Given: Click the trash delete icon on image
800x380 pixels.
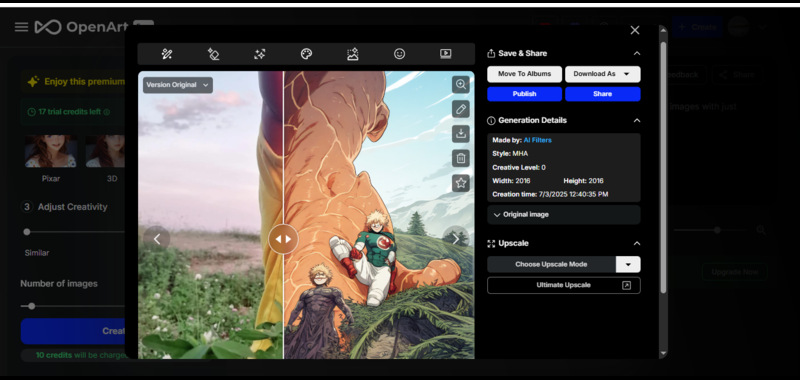Looking at the screenshot, I should coord(461,158).
